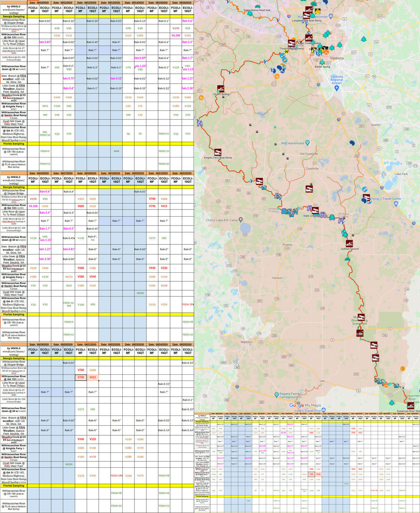Screen dimensions: 420x513
Task: Click the W200 Crystal Mill Creek cell, middle table
Action: pyautogui.click(x=140, y=293)
